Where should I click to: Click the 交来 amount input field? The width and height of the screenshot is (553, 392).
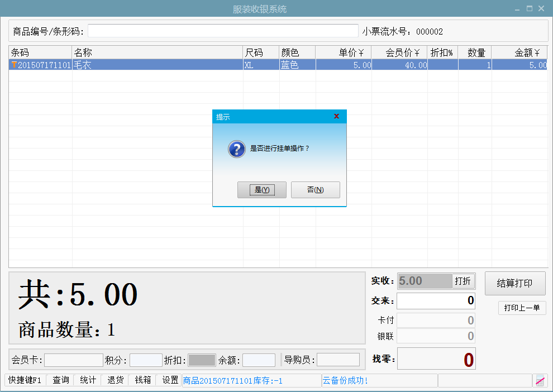(436, 300)
